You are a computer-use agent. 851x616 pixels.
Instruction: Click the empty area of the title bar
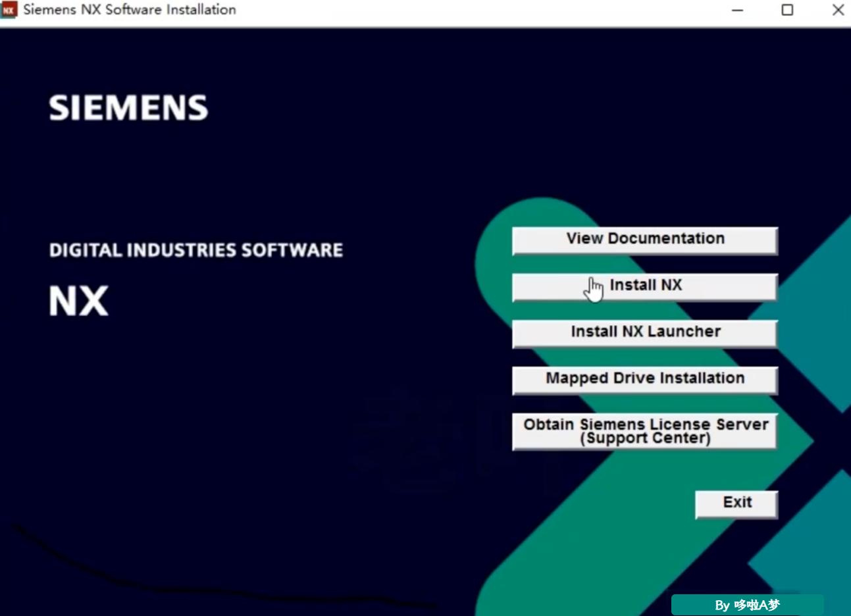480,10
